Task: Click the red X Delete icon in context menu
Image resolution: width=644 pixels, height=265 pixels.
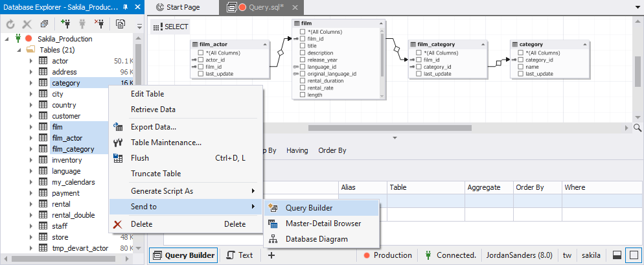Action: tap(118, 224)
